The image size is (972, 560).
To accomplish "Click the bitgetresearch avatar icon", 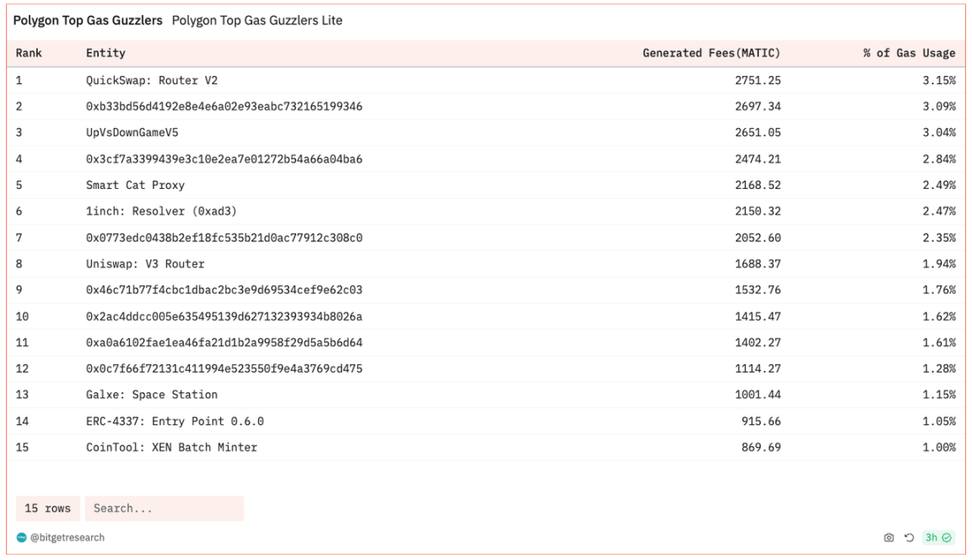I will pos(21,538).
